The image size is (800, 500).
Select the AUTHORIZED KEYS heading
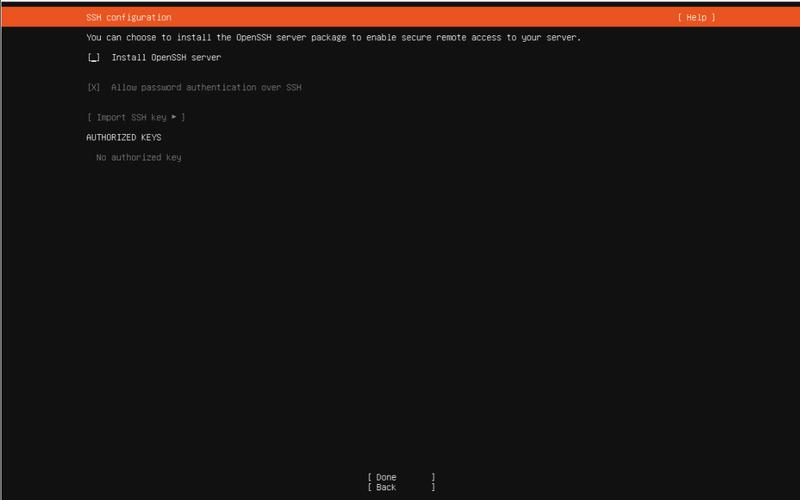[x=124, y=138]
